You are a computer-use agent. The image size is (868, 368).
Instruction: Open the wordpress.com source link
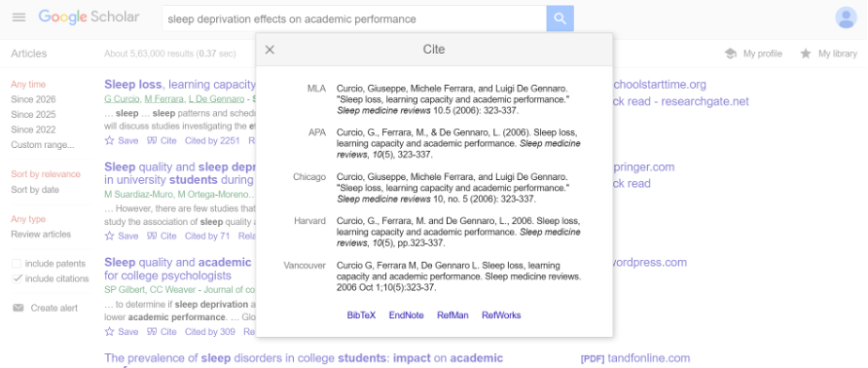click(x=650, y=262)
